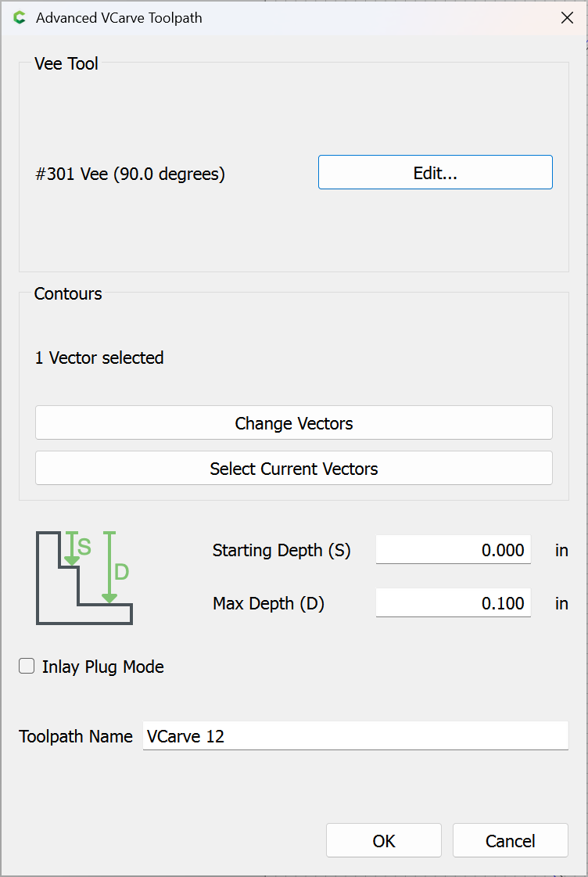The image size is (588, 877).
Task: Click the Starting Depth (S) label
Action: pyautogui.click(x=281, y=551)
